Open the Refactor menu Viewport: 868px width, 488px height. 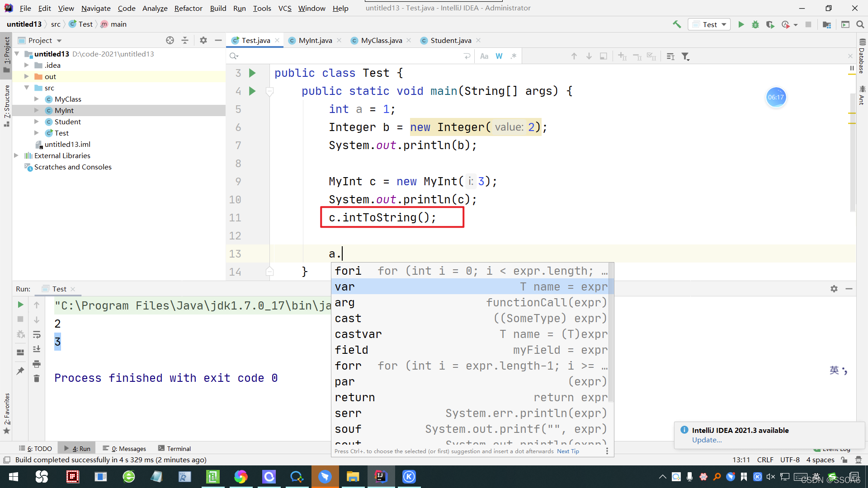pyautogui.click(x=189, y=8)
